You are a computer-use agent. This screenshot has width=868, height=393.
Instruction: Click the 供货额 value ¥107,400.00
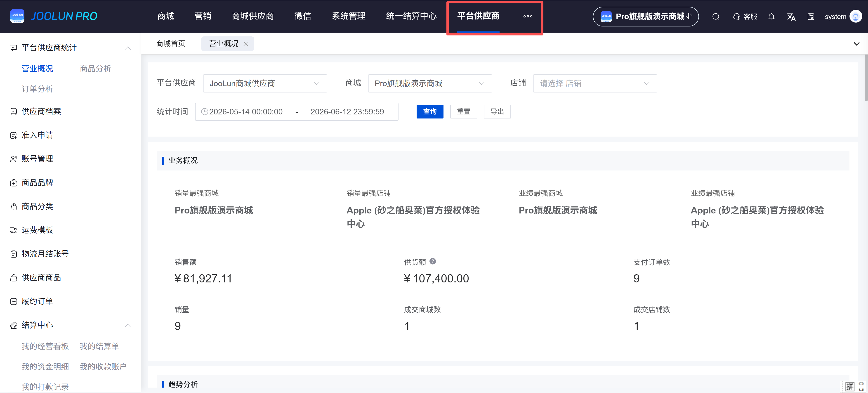pos(436,278)
